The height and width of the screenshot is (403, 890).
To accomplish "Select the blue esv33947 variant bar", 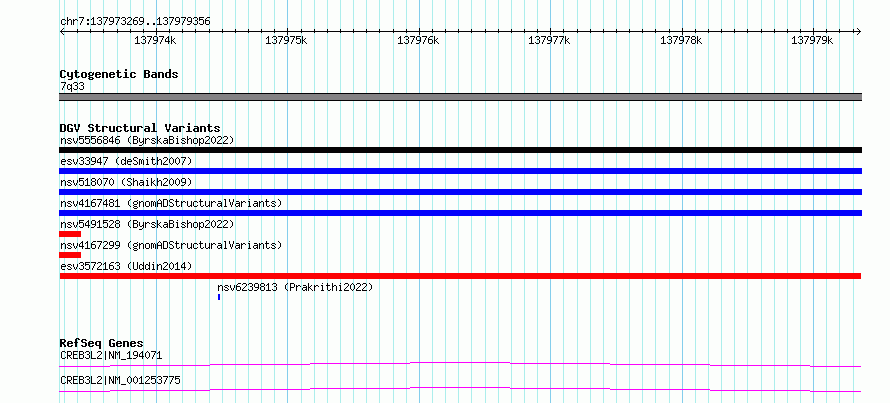I will tap(460, 171).
